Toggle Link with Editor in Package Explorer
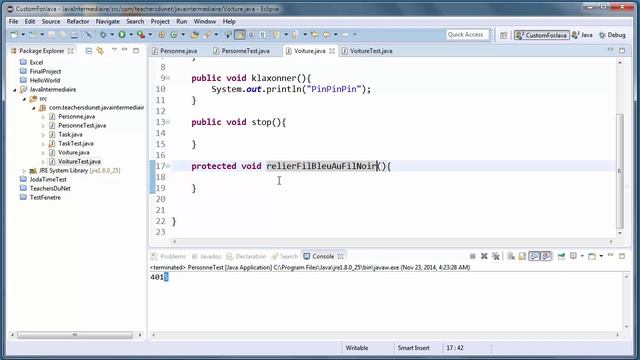Screen dimensions: 640x360 (100, 51)
